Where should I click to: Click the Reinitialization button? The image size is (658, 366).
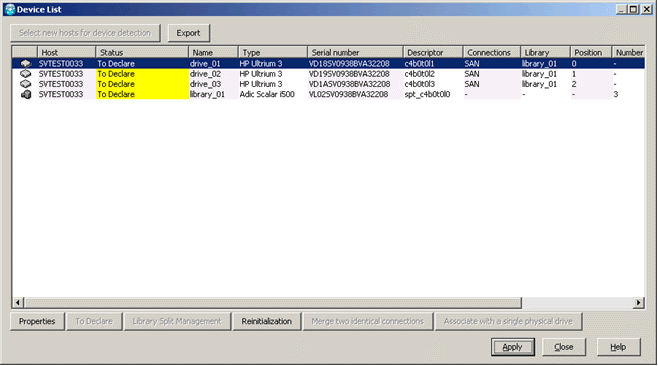(266, 322)
